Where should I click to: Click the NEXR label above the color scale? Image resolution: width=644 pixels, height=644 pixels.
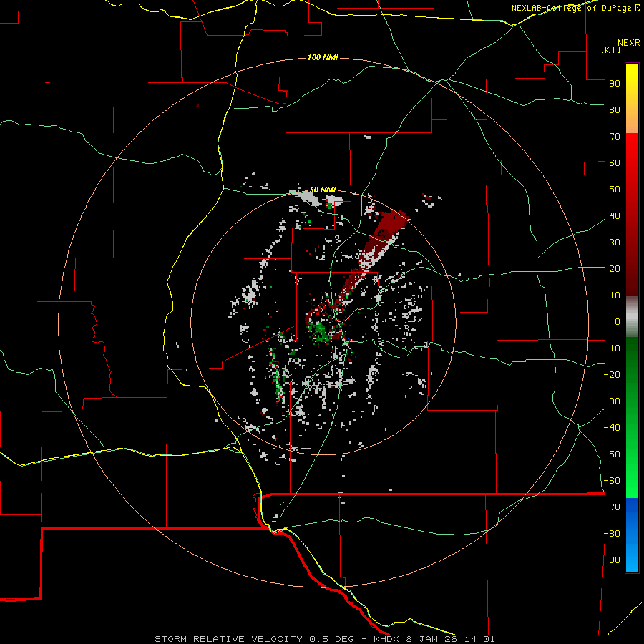pyautogui.click(x=629, y=43)
